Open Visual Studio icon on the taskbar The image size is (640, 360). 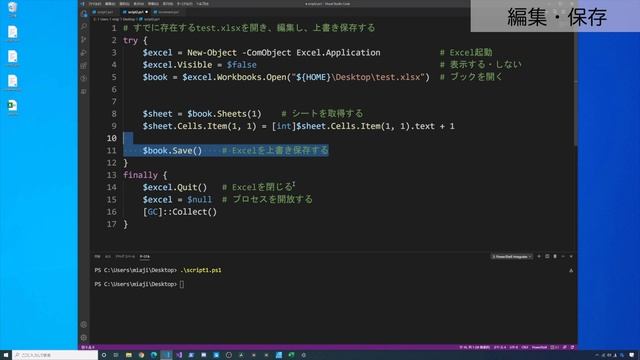179,355
